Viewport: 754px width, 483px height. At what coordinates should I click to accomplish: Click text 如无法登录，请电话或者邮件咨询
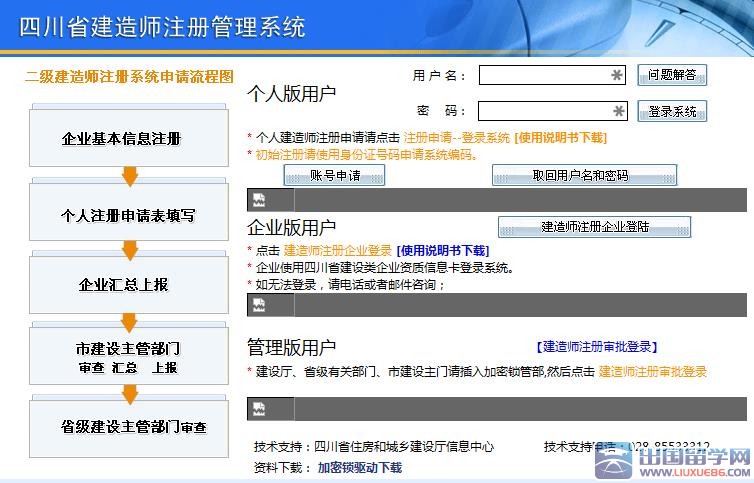point(351,284)
